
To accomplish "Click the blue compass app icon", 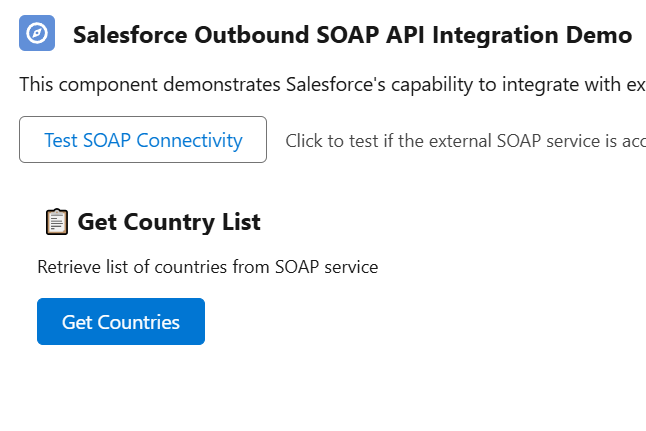I will click(37, 33).
